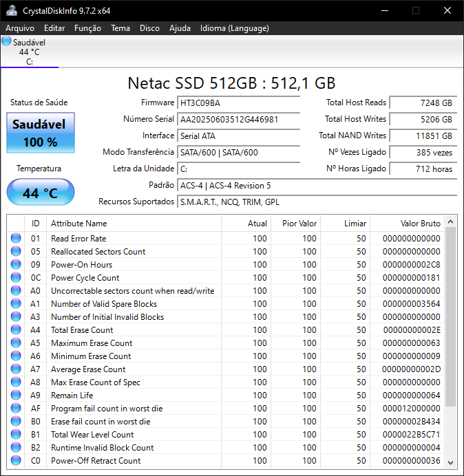
Task: Click raw value 000000003564 of Valid Spare Blocks
Action: [411, 304]
